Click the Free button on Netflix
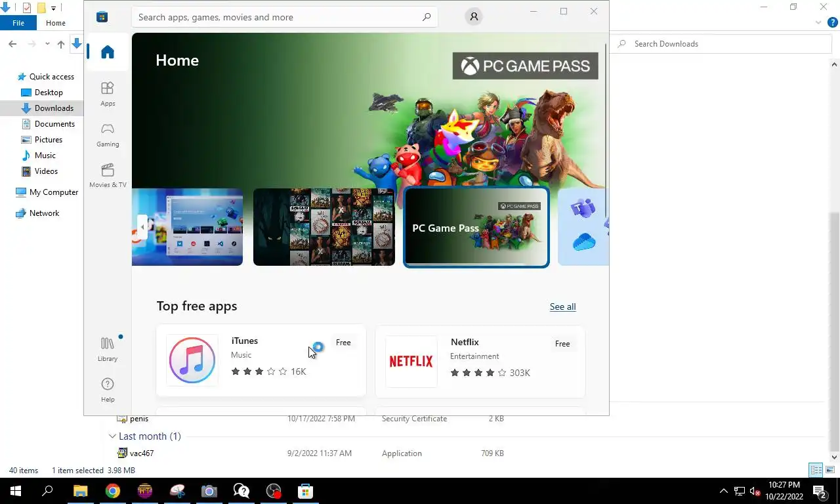This screenshot has width=840, height=504. pos(562,344)
